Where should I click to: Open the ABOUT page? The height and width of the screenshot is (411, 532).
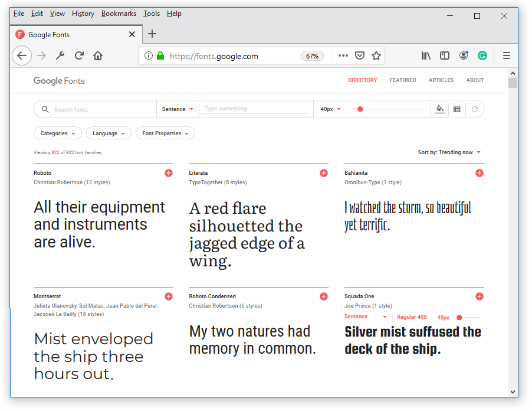coord(475,80)
